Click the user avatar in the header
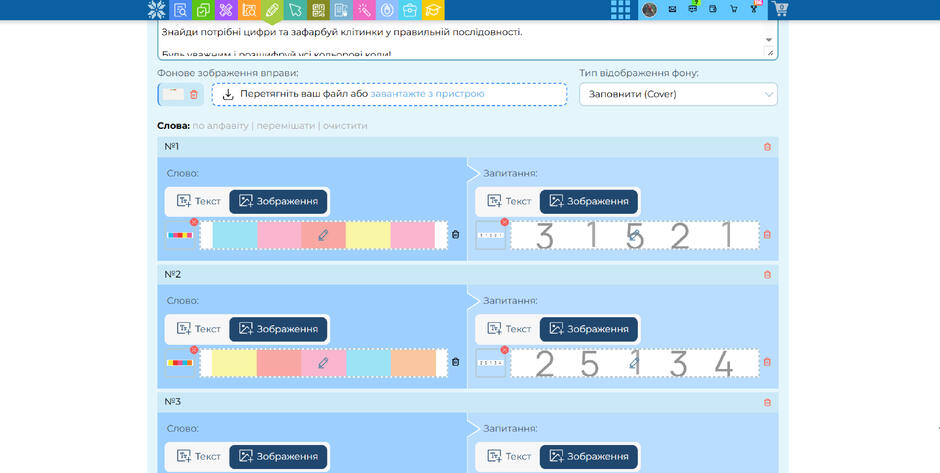 pos(649,10)
